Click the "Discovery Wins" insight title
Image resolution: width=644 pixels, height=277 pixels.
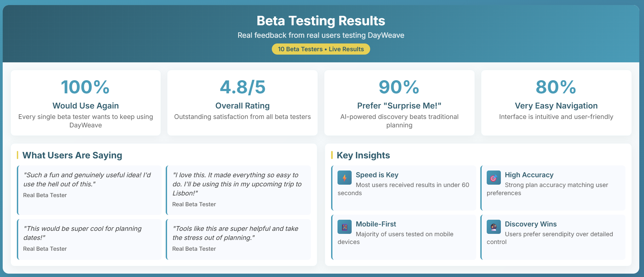tap(530, 224)
